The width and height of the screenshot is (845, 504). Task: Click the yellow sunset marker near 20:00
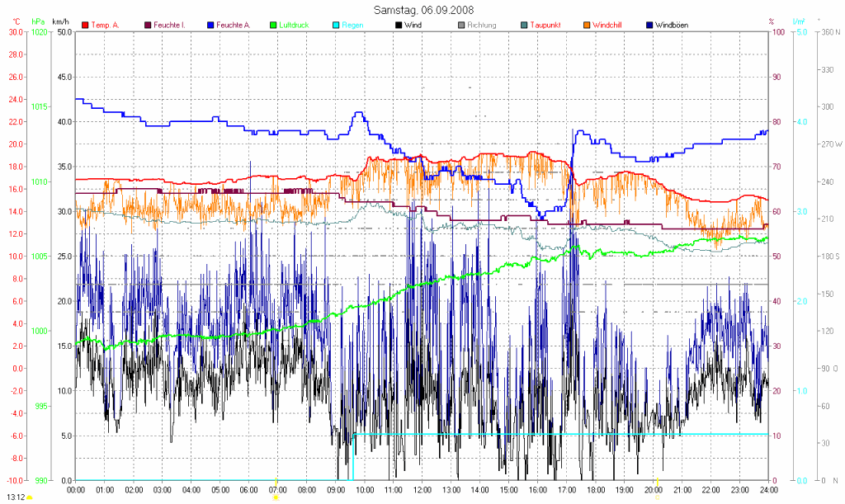click(657, 498)
